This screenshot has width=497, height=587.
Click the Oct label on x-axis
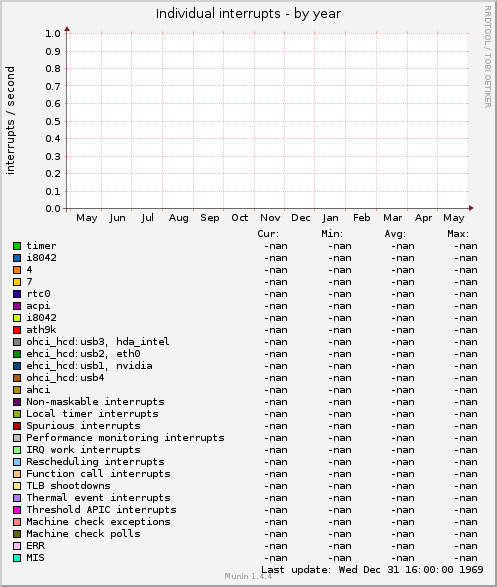(240, 218)
